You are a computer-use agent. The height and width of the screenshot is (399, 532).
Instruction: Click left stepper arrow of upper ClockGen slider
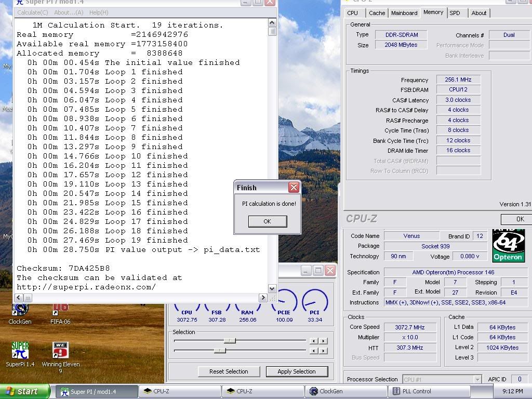tap(314, 341)
